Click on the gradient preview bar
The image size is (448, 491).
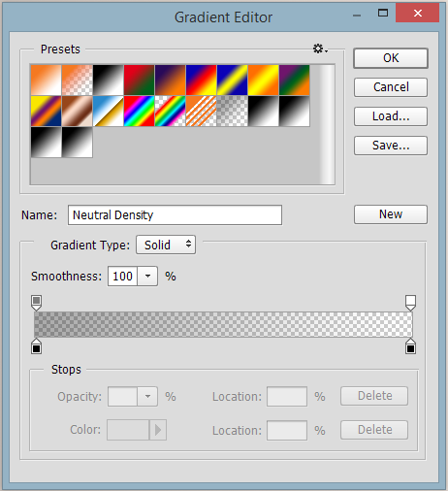tap(223, 324)
